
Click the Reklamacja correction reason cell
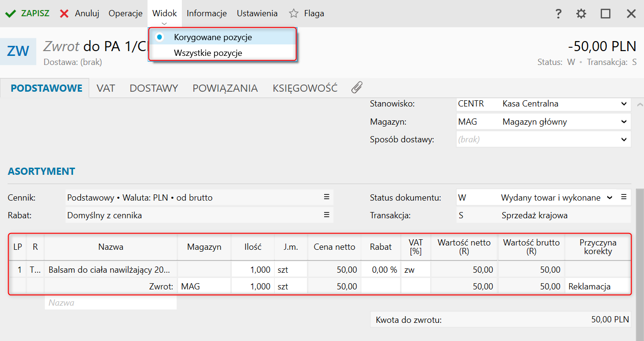(598, 287)
